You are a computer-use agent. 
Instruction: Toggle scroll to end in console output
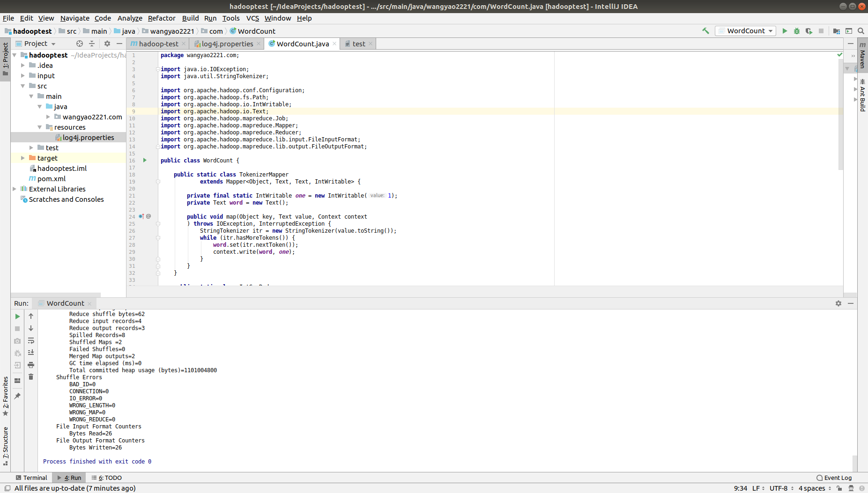(x=31, y=353)
